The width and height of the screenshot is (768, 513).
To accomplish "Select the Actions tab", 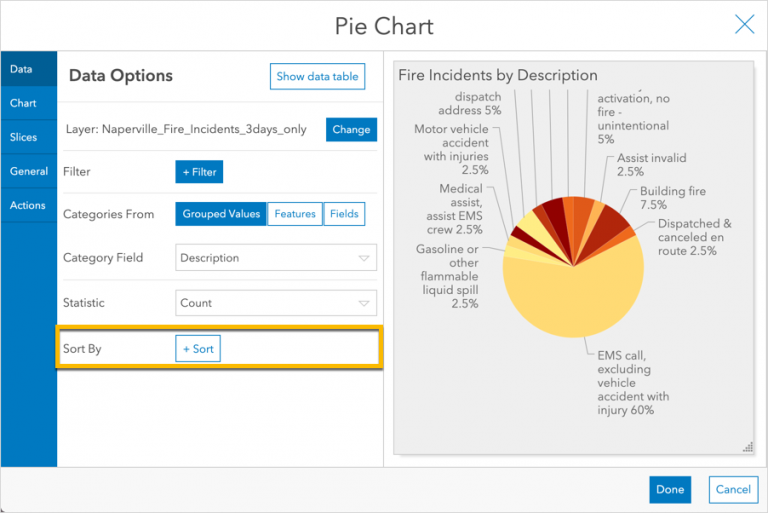I will (x=28, y=205).
